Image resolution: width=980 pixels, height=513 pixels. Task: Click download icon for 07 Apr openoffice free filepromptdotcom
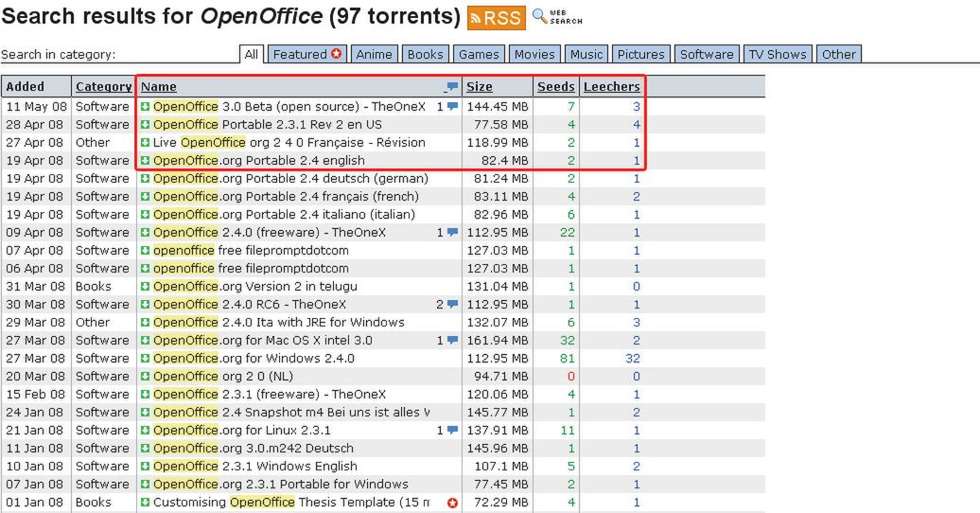point(145,250)
